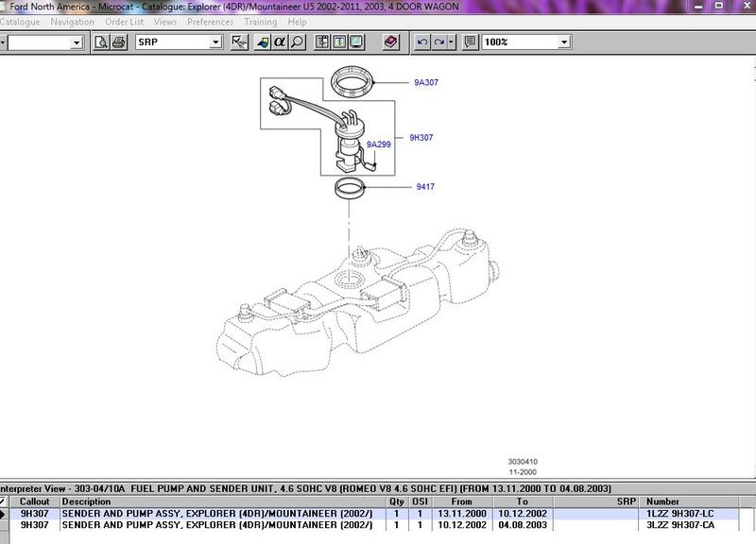Click the magnifying glass search icon

(297, 42)
